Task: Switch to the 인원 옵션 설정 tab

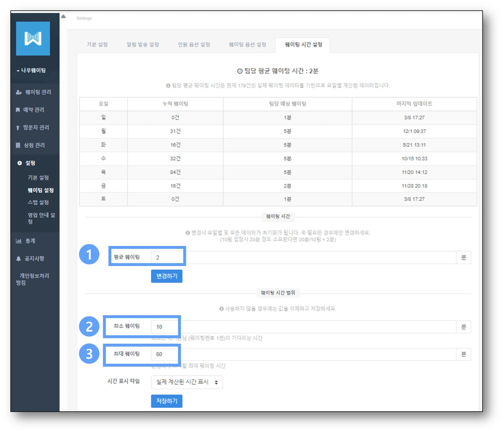Action: [x=194, y=45]
